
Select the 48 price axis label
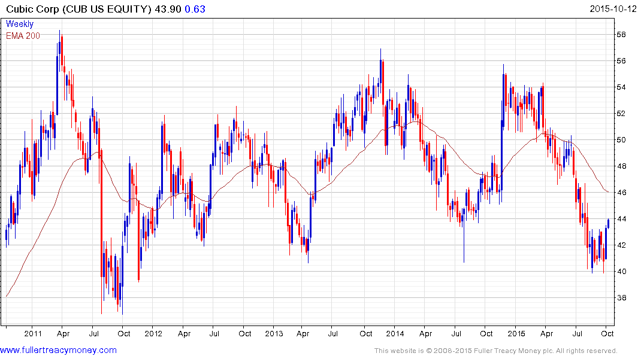click(x=621, y=166)
